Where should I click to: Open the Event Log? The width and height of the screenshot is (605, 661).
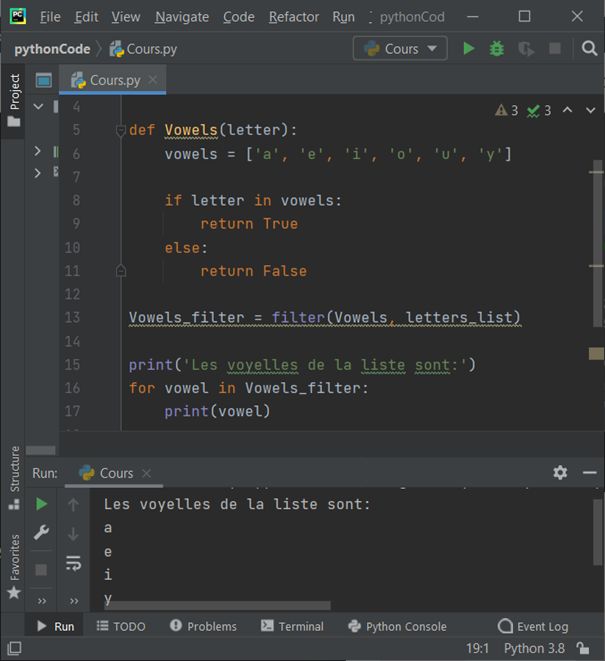(533, 626)
